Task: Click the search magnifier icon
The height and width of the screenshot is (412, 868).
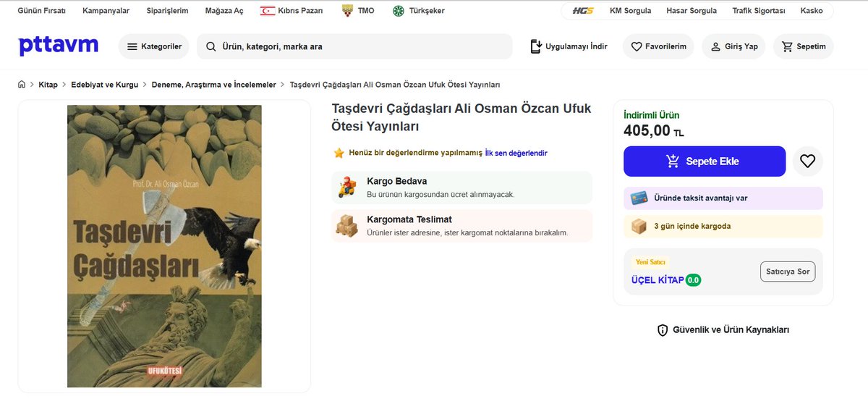Action: 211,46
